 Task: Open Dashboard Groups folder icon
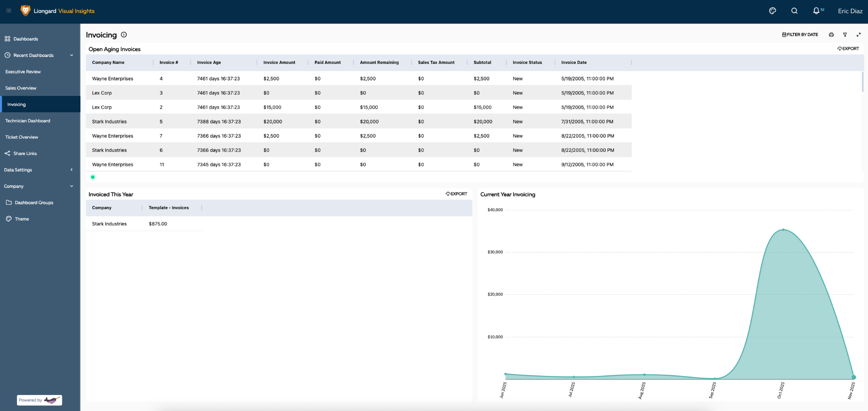point(9,202)
